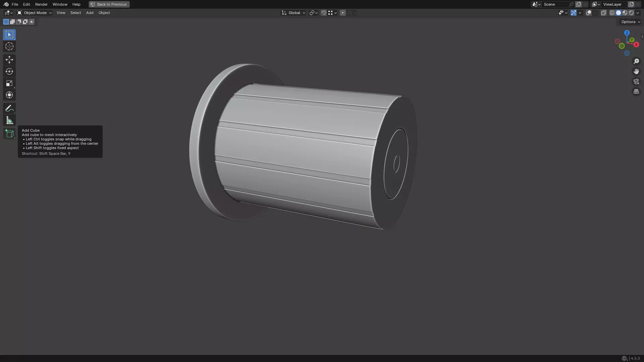Open the Add menu in viewport header
Image resolution: width=644 pixels, height=362 pixels.
(90, 13)
